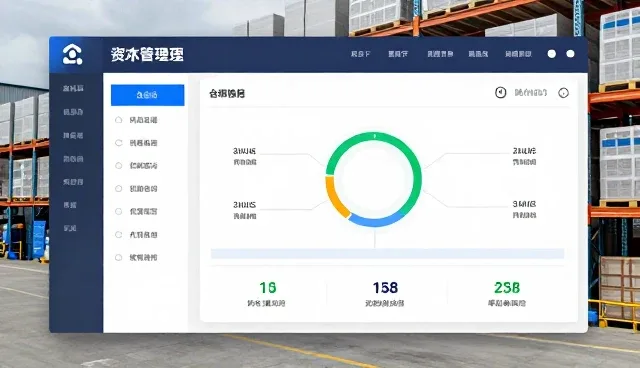The image size is (640, 368).
Task: Select the sixth item in dark left sidebar
Action: (x=70, y=205)
